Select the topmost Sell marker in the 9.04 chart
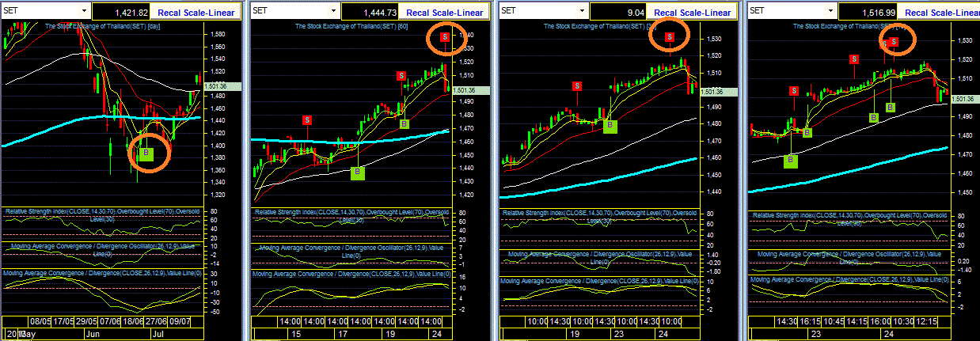Screen dimensions: 980x341 (670, 37)
